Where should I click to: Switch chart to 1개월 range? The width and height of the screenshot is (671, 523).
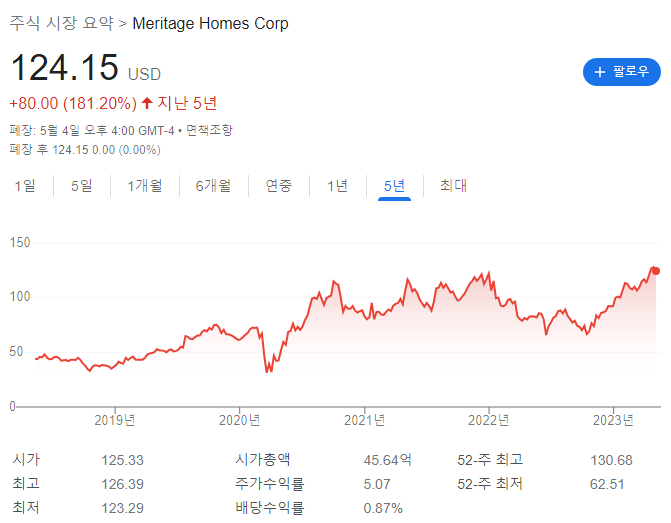click(145, 186)
